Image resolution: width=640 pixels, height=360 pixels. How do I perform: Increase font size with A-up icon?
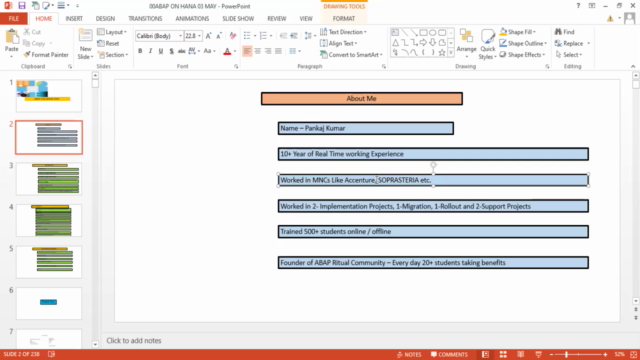coord(209,36)
